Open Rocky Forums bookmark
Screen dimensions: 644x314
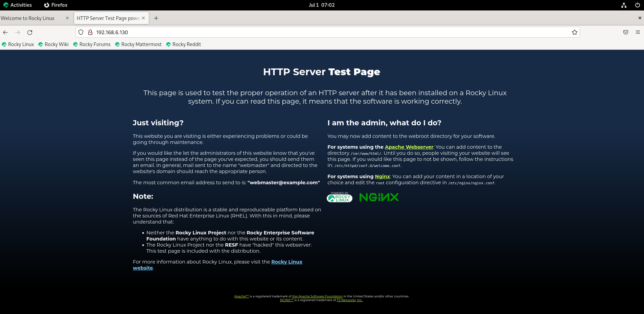(x=92, y=44)
